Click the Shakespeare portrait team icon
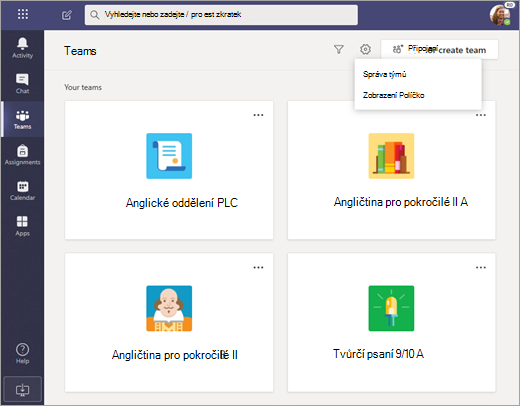This screenshot has height=406, width=520. pyautogui.click(x=169, y=308)
